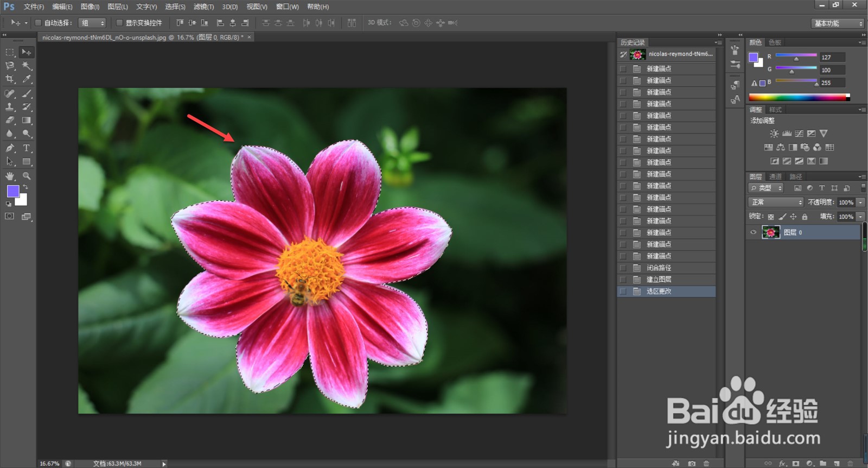The height and width of the screenshot is (468, 868).
Task: Select the Brush tool
Action: coord(26,93)
